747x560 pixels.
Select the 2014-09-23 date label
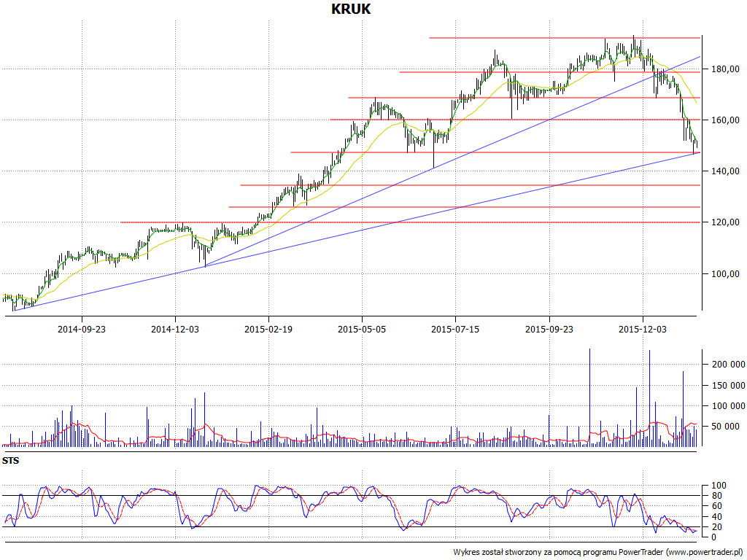pyautogui.click(x=82, y=329)
